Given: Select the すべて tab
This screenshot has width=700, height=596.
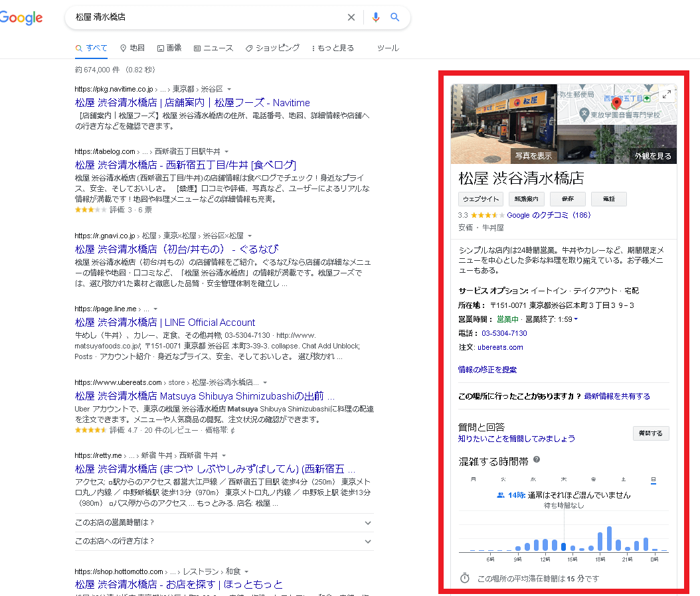Looking at the screenshot, I should [x=92, y=48].
